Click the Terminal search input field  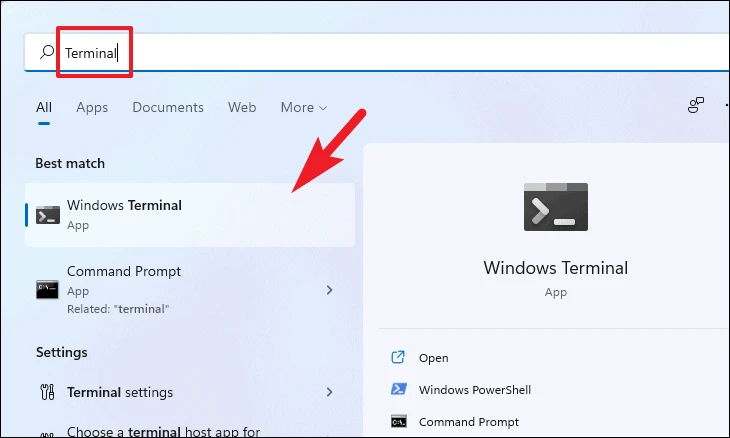point(376,53)
